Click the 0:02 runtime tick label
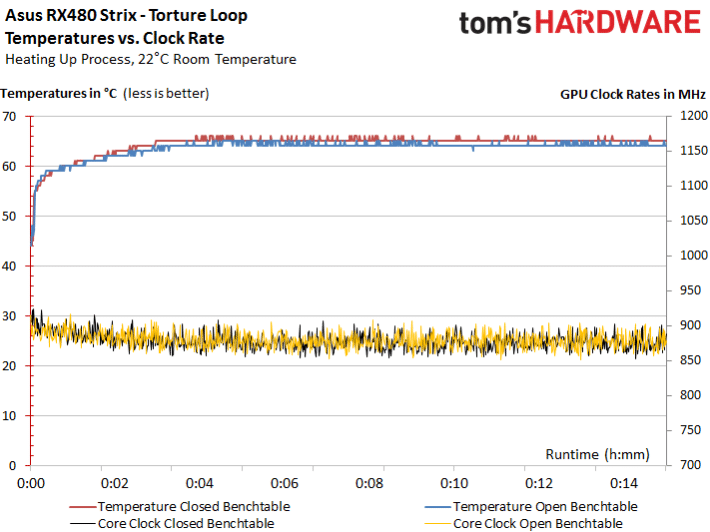710x532 pixels. (x=115, y=484)
